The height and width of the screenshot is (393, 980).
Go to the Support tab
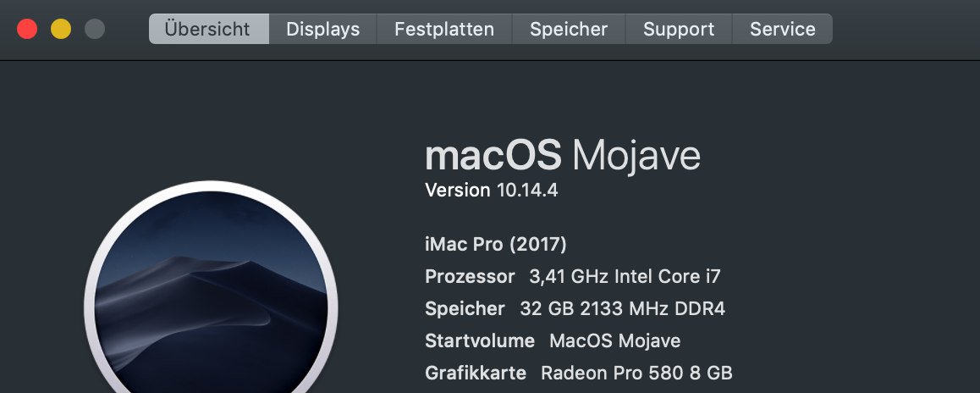pyautogui.click(x=678, y=29)
